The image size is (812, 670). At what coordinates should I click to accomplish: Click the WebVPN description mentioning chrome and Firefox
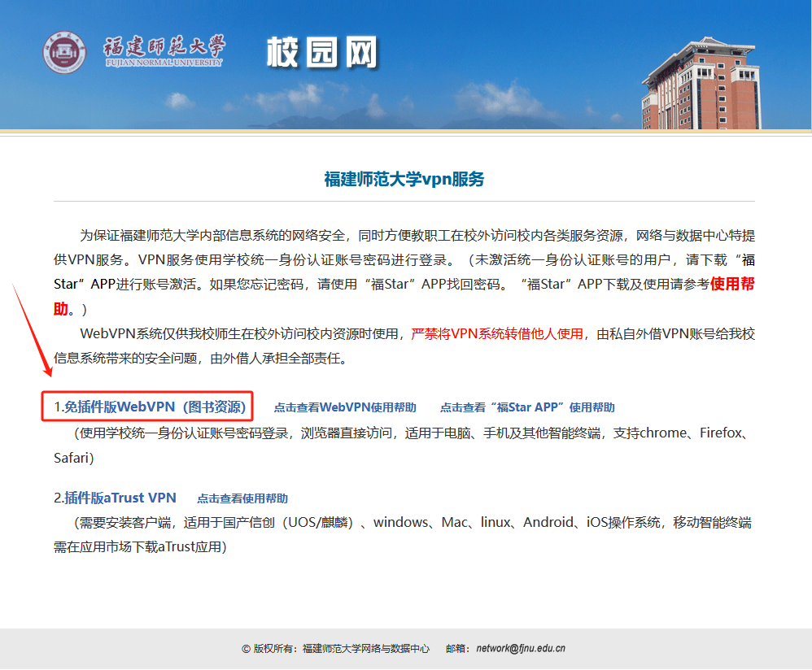[x=407, y=433]
